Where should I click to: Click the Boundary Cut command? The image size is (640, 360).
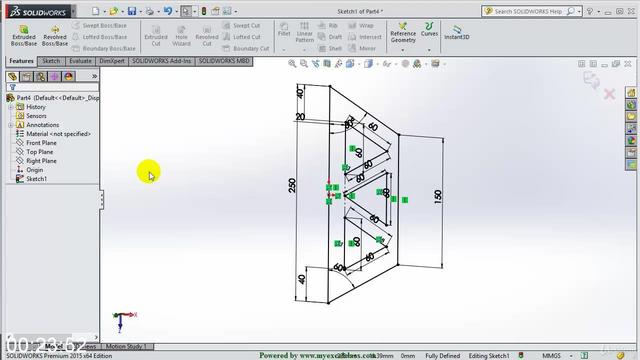coord(246,48)
